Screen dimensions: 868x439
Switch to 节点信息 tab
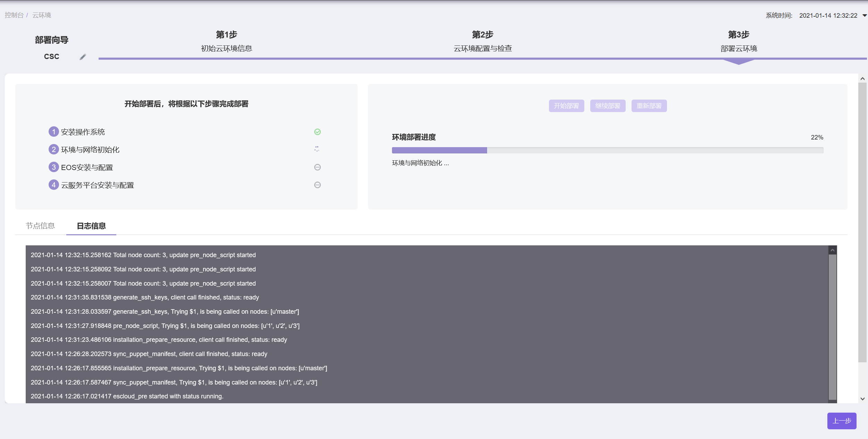40,226
